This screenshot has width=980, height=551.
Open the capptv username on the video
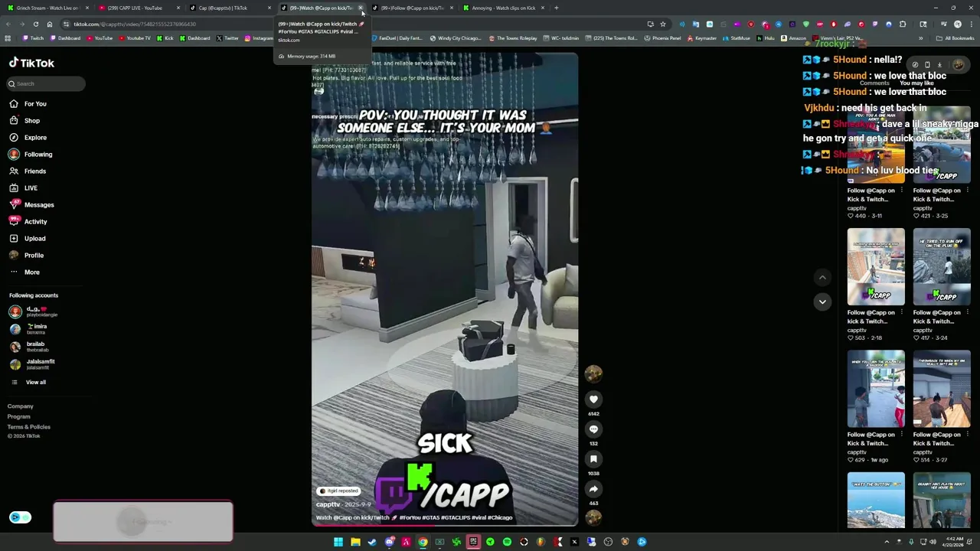[x=328, y=504]
